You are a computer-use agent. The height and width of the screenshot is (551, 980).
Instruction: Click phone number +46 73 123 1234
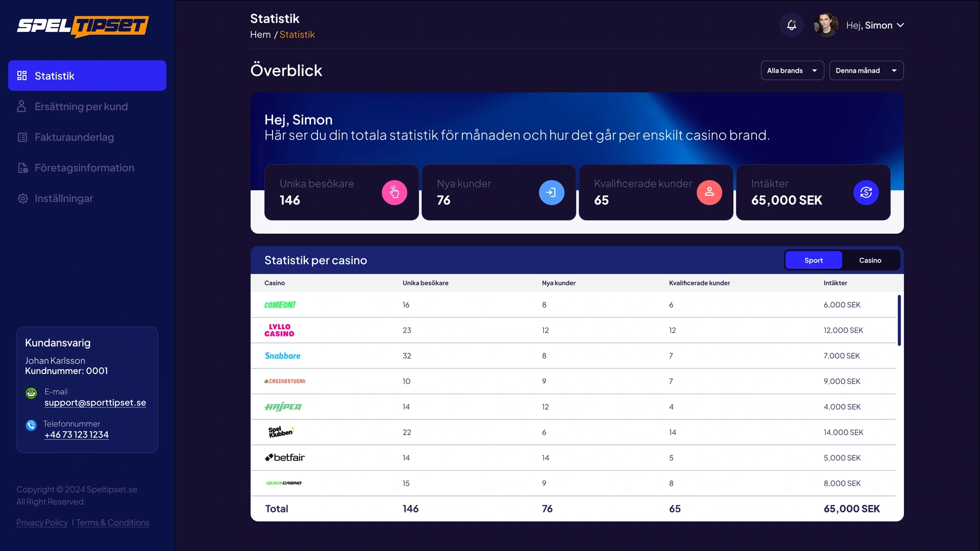(x=77, y=435)
